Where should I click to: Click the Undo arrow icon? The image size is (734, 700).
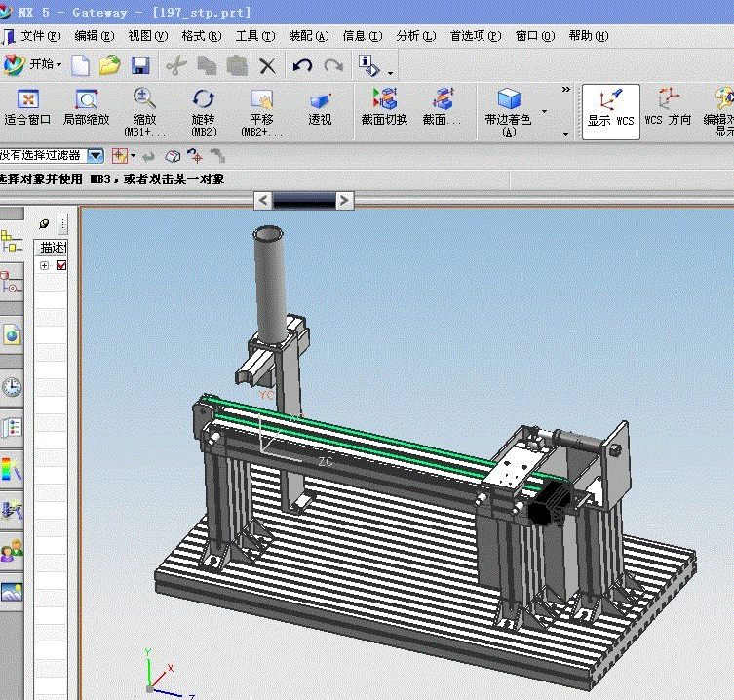coord(302,65)
